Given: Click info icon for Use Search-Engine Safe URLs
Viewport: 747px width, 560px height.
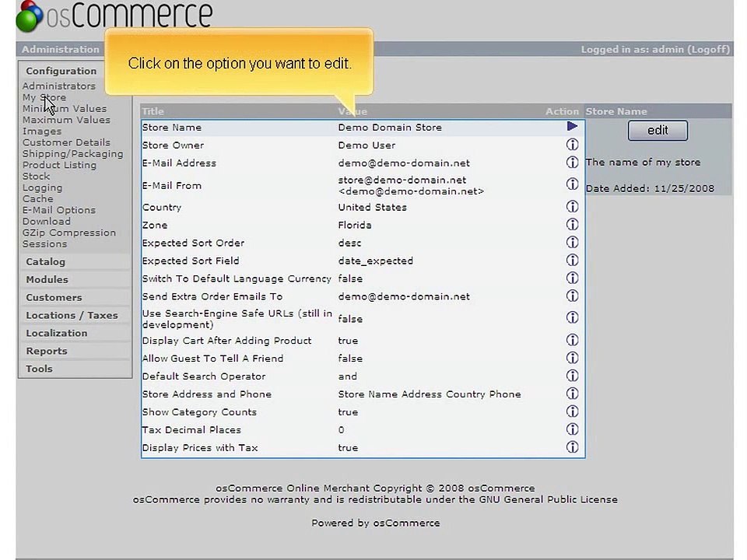Looking at the screenshot, I should (x=572, y=317).
